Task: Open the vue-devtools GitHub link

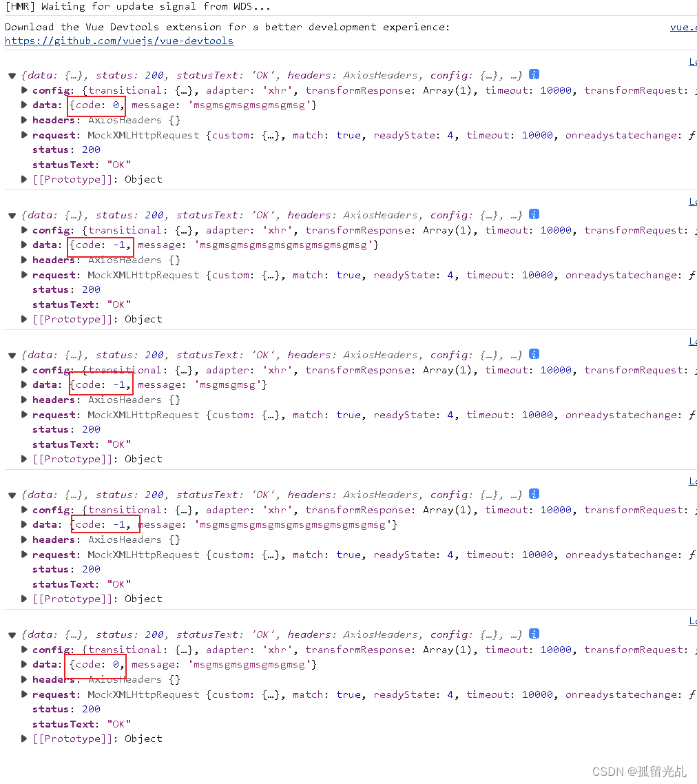Action: tap(118, 40)
